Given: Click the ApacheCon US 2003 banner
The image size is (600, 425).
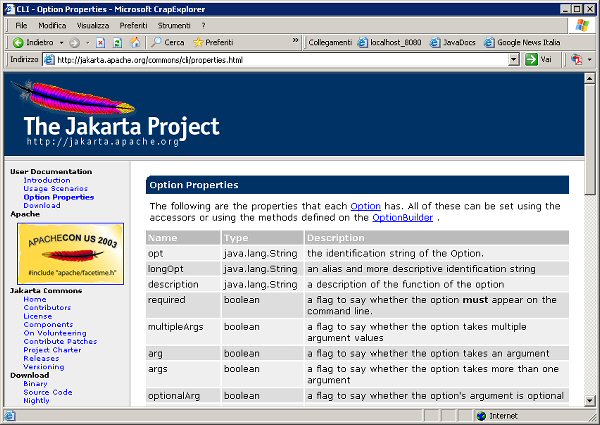Looking at the screenshot, I should (x=70, y=254).
